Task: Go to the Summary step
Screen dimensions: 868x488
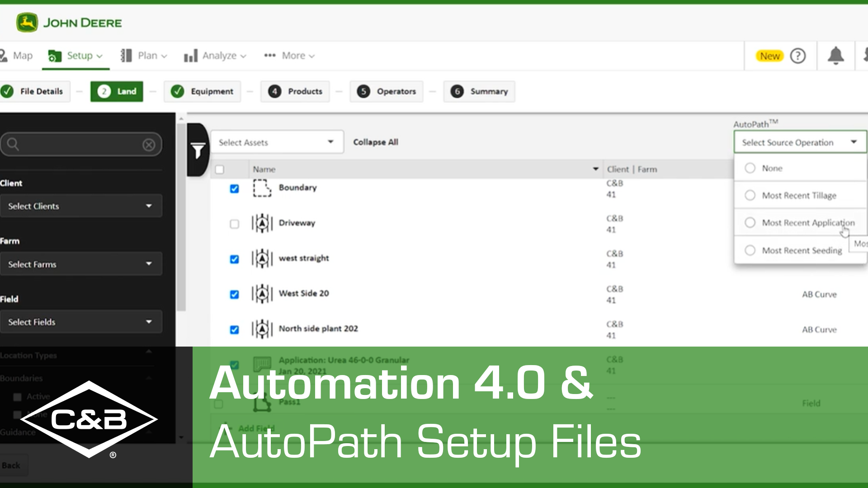Action: [479, 91]
